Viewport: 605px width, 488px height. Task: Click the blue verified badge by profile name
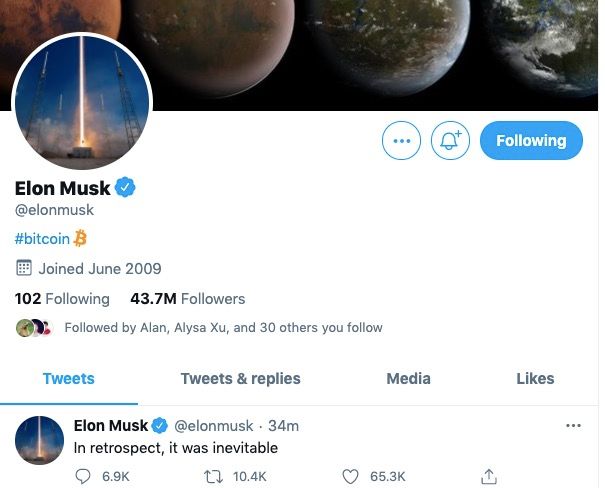click(x=126, y=187)
